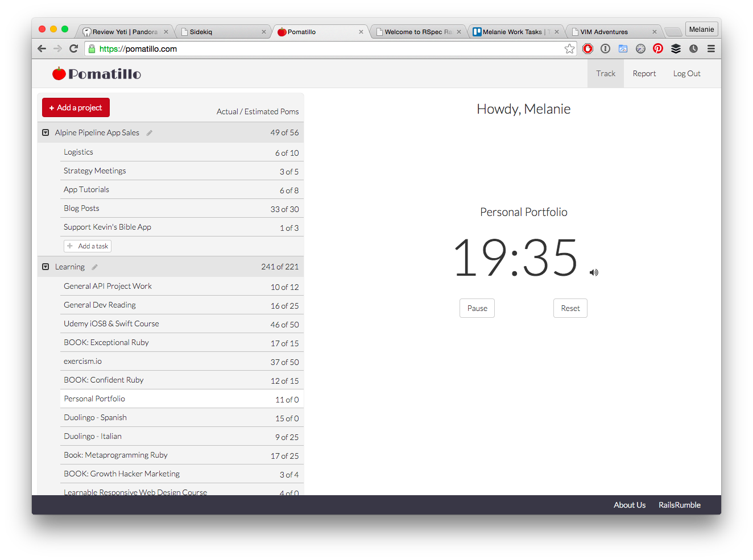Select BOOK: Growth Hacker Marketing task
The image size is (753, 560).
coord(181,474)
